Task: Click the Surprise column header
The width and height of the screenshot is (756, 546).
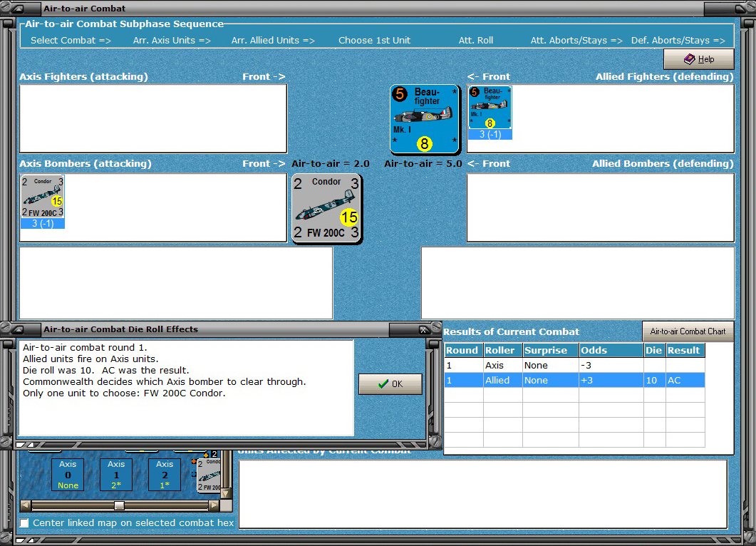Action: [x=551, y=350]
